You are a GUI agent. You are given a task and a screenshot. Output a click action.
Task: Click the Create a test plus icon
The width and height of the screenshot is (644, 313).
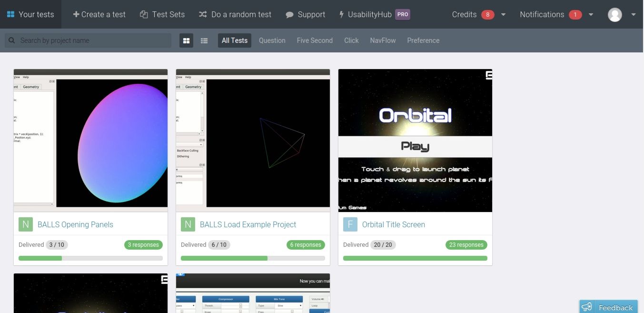coord(77,14)
